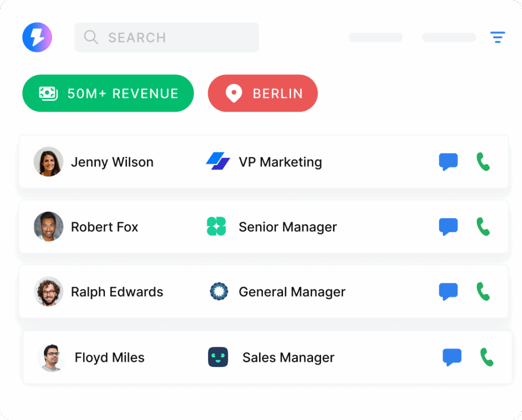Viewport: 522px width, 420px height.
Task: Toggle the Berlin location filter chip
Action: (x=263, y=93)
